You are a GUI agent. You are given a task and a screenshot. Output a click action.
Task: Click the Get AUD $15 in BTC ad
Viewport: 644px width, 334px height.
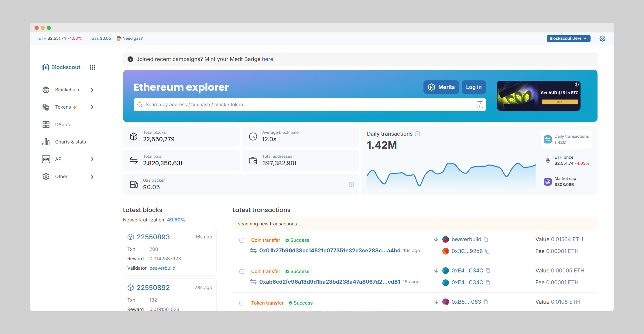click(538, 96)
